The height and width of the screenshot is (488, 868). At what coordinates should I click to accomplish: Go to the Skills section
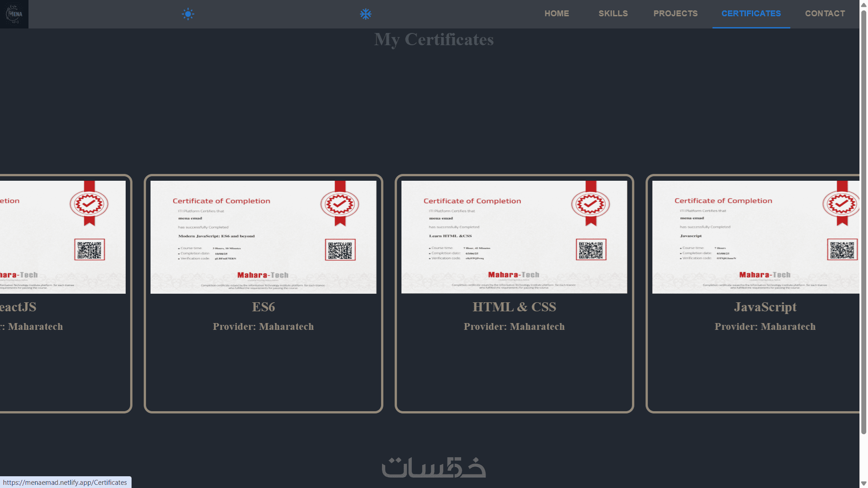[613, 14]
